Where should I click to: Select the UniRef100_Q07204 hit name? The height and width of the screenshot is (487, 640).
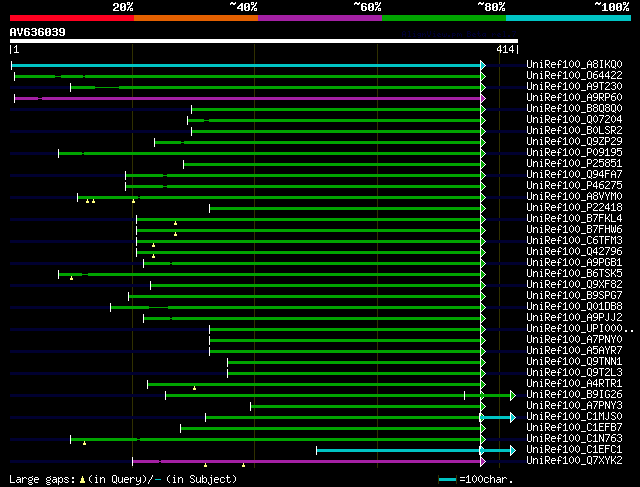[x=574, y=120]
